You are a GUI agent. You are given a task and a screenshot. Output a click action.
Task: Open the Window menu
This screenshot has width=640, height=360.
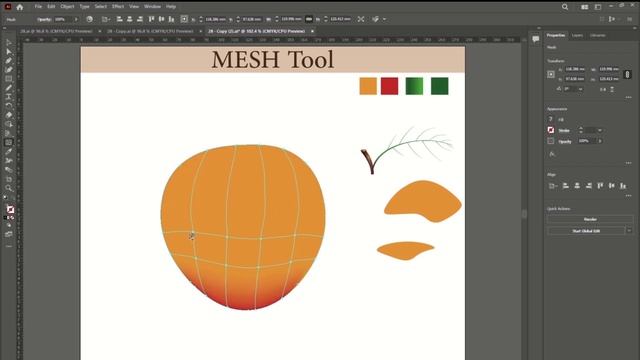tap(152, 7)
